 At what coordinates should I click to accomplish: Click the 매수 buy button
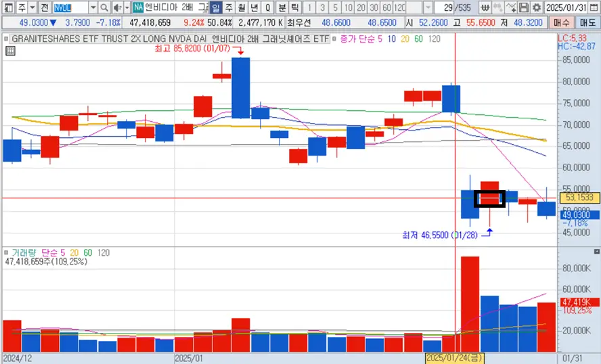click(x=562, y=22)
